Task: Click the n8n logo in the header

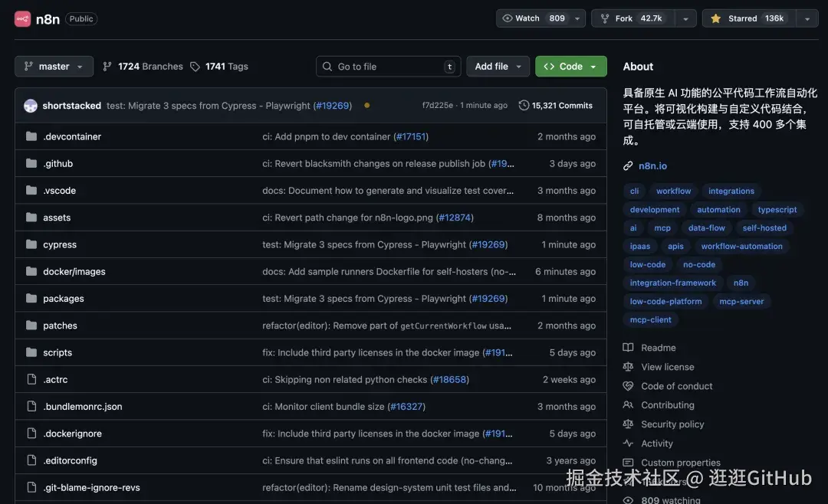Action: tap(21, 18)
